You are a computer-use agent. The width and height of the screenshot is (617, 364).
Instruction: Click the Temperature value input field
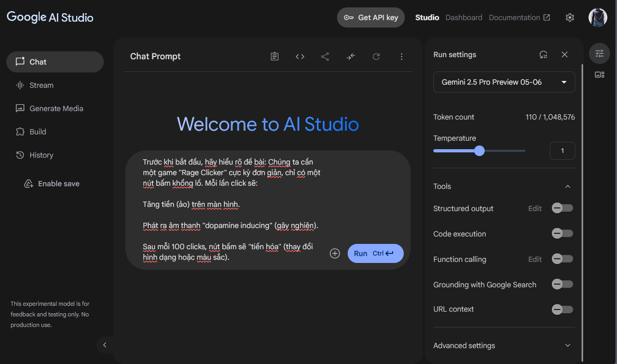click(x=562, y=151)
